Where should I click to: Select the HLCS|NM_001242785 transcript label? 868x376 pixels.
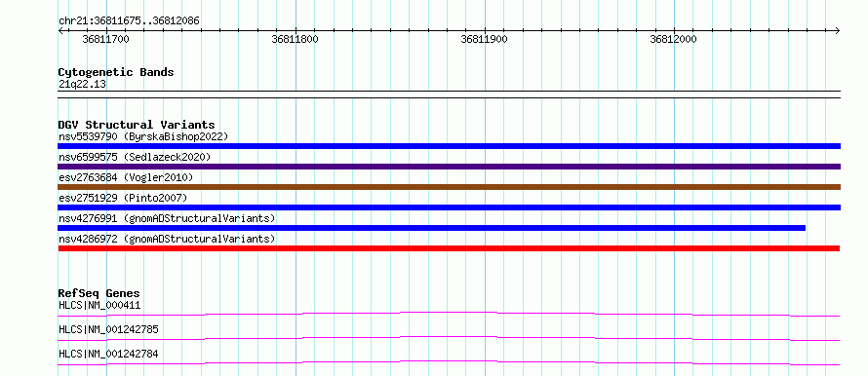pyautogui.click(x=108, y=329)
